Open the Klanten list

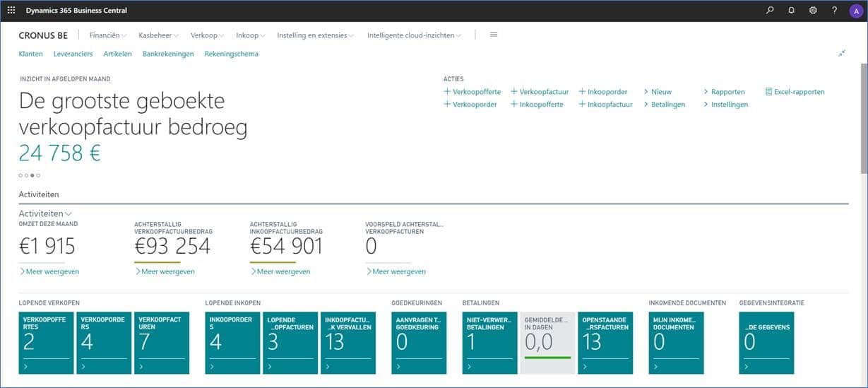[x=30, y=54]
